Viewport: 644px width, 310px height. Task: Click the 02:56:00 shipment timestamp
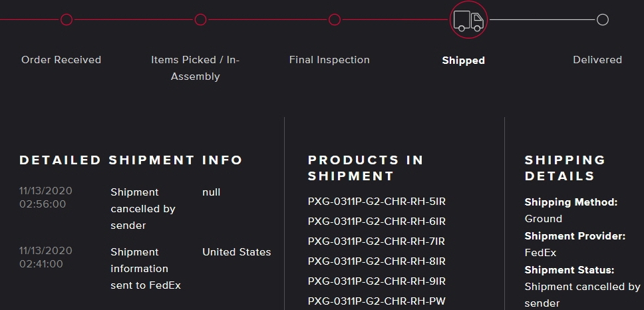(x=43, y=204)
